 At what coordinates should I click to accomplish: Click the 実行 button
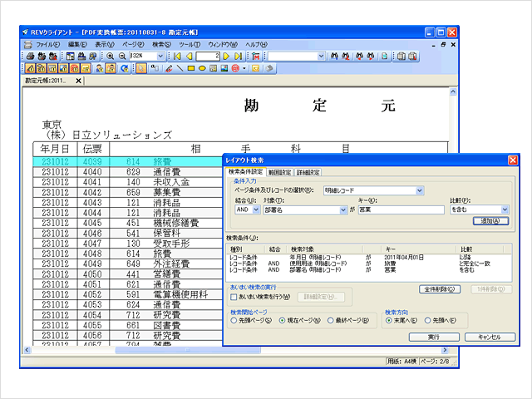click(433, 337)
